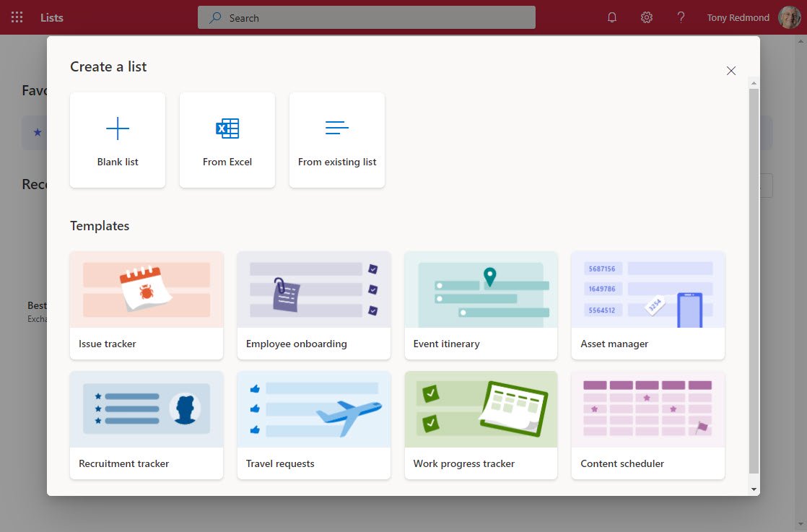Image resolution: width=807 pixels, height=532 pixels.
Task: Open the Settings gear
Action: (646, 17)
